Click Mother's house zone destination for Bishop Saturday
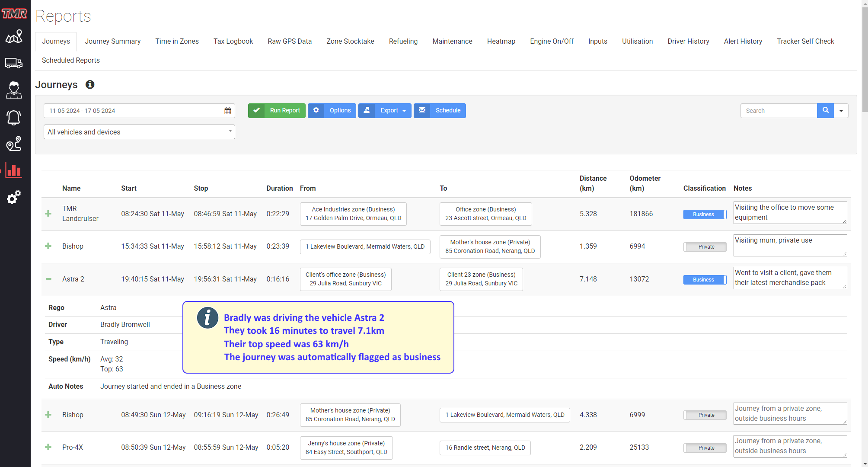The image size is (868, 467). (490, 246)
